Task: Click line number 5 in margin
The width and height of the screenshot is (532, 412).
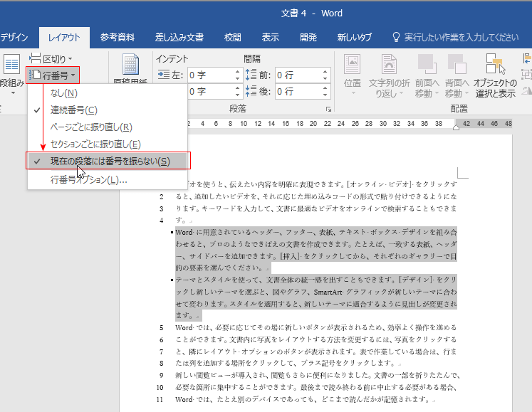Action: [x=161, y=327]
